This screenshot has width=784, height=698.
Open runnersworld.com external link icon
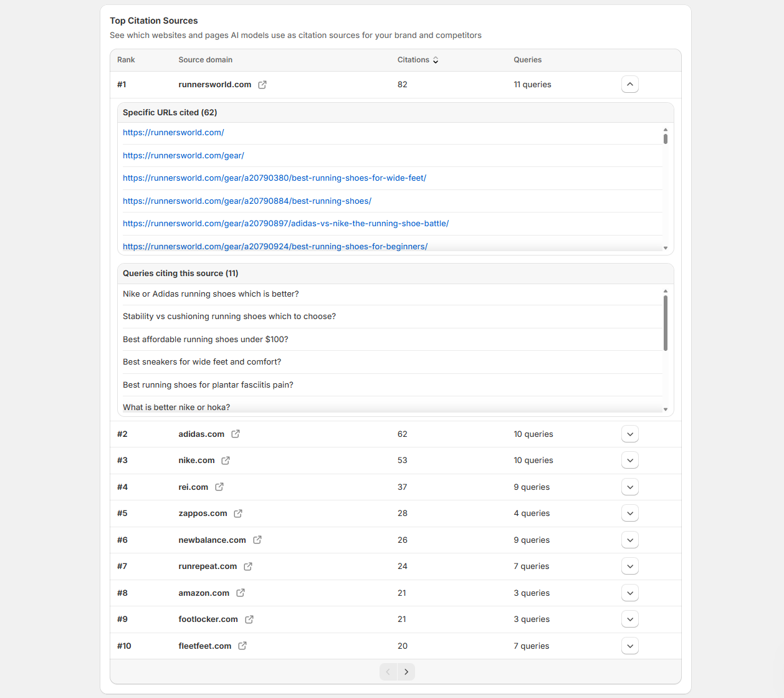click(x=262, y=85)
